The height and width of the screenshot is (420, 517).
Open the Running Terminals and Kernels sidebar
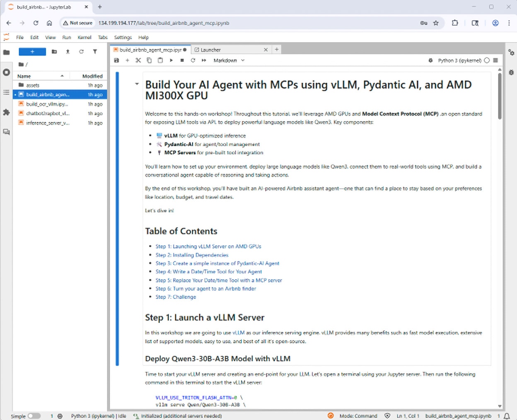coord(6,72)
